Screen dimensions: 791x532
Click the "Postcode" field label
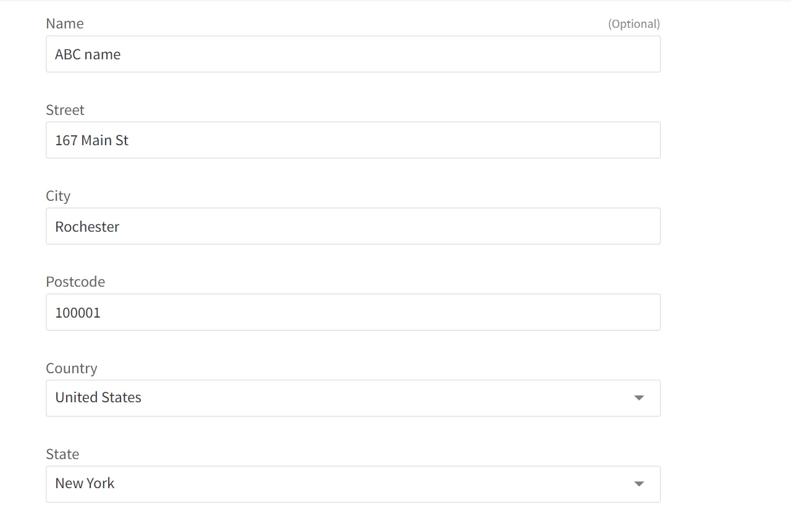point(75,282)
